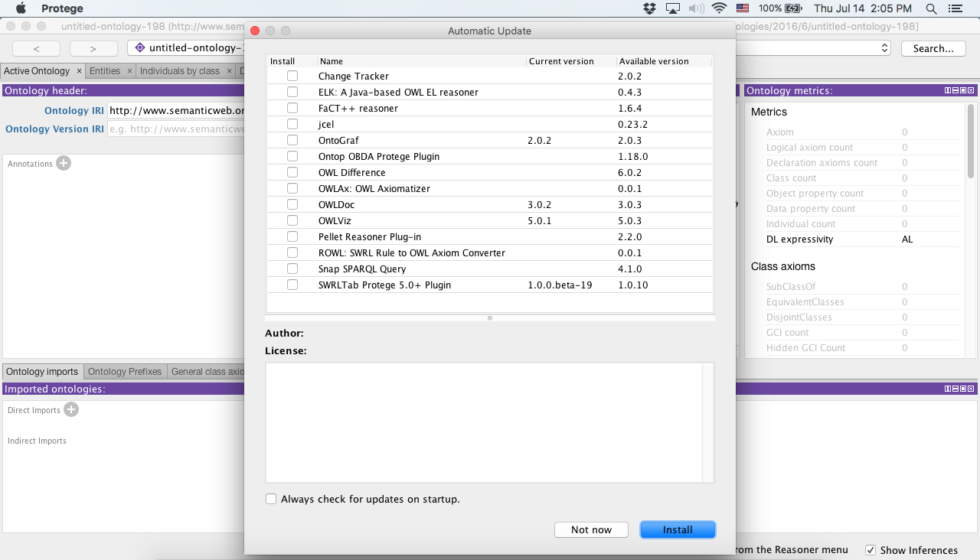The height and width of the screenshot is (560, 980).
Task: Split the Ontology metrics view horizontally
Action: click(x=955, y=90)
